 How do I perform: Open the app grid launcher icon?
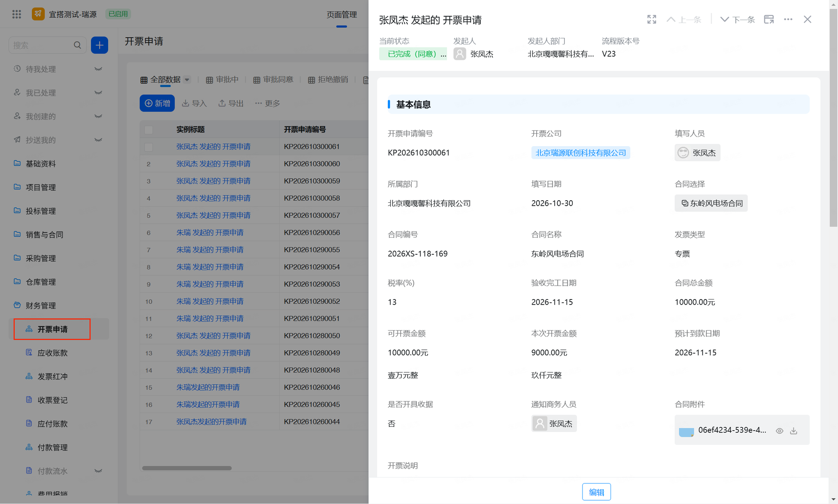(17, 14)
